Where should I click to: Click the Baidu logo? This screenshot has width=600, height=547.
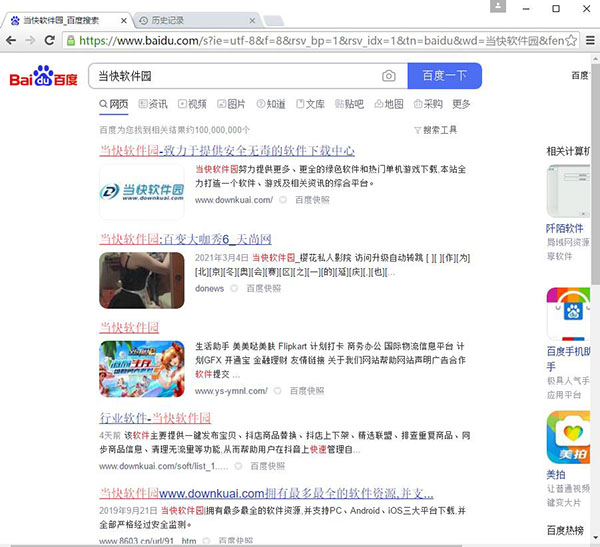(x=43, y=77)
